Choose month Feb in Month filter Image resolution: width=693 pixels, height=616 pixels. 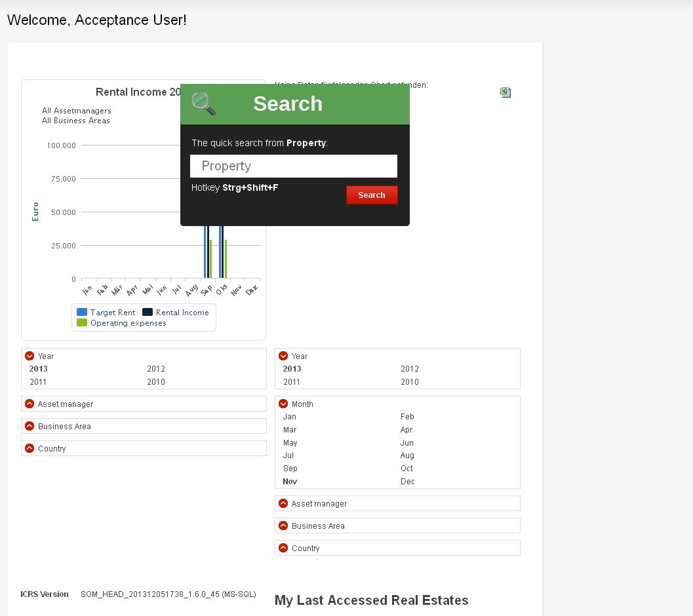(407, 417)
